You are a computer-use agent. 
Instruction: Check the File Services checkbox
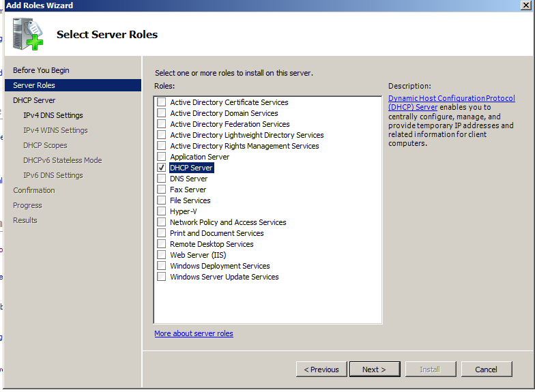coord(161,200)
